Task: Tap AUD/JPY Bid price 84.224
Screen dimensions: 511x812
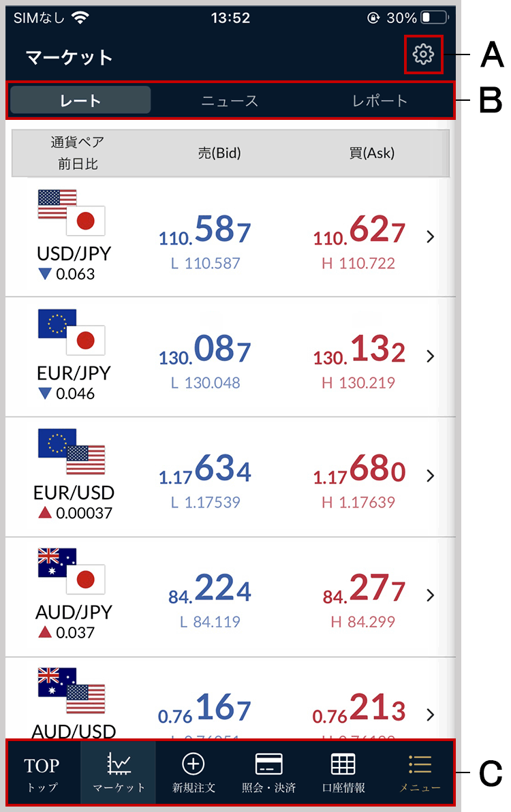Action: [x=210, y=589]
